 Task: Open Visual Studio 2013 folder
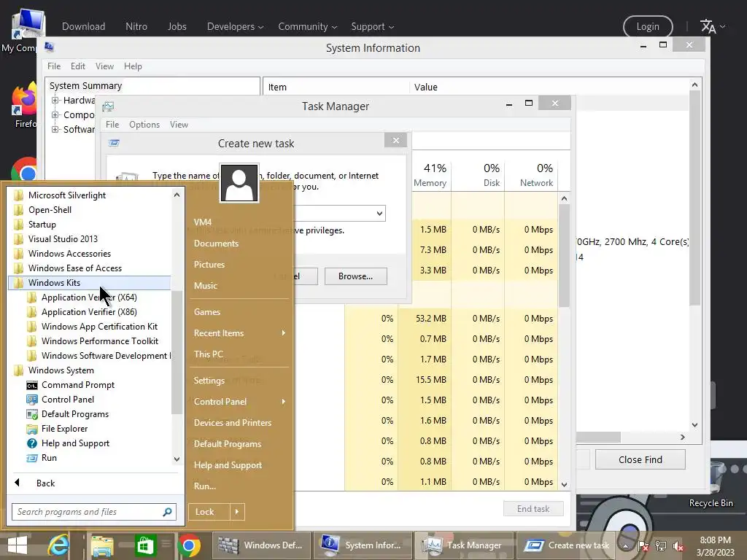[x=63, y=239]
